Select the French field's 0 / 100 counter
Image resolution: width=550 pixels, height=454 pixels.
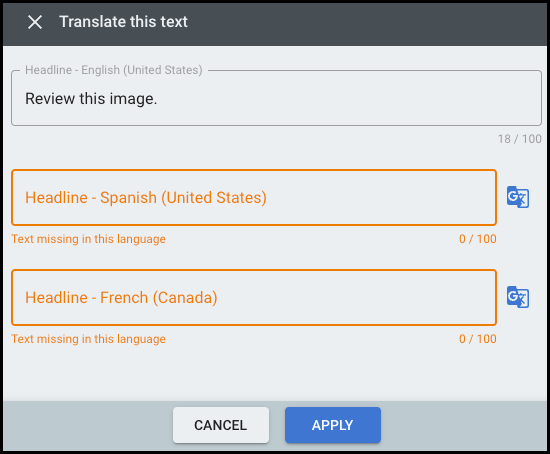pos(478,339)
